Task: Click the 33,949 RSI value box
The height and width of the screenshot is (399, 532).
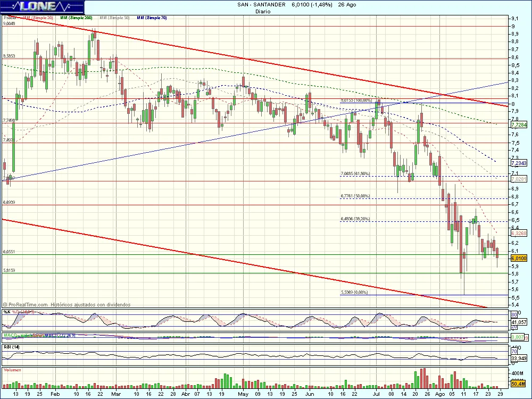Action: pyautogui.click(x=519, y=358)
